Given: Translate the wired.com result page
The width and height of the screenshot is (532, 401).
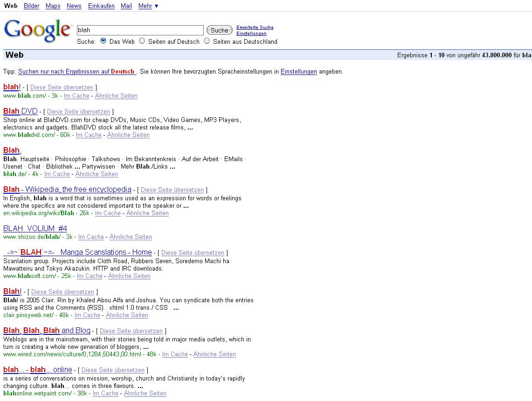Looking at the screenshot, I should pyautogui.click(x=131, y=331).
